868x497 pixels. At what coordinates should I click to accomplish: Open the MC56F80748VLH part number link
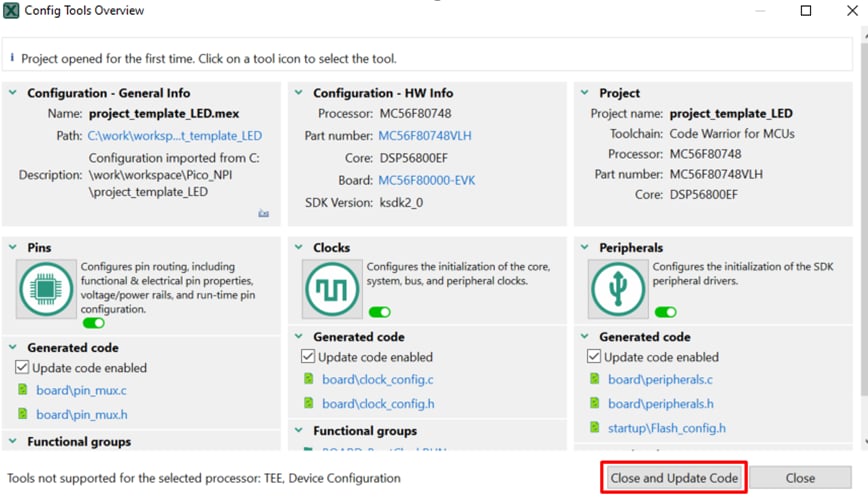[424, 136]
